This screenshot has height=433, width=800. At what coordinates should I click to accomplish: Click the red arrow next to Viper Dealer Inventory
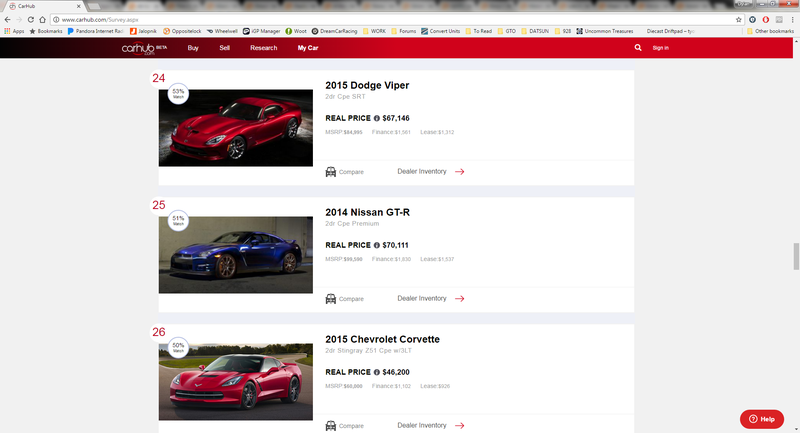click(460, 172)
